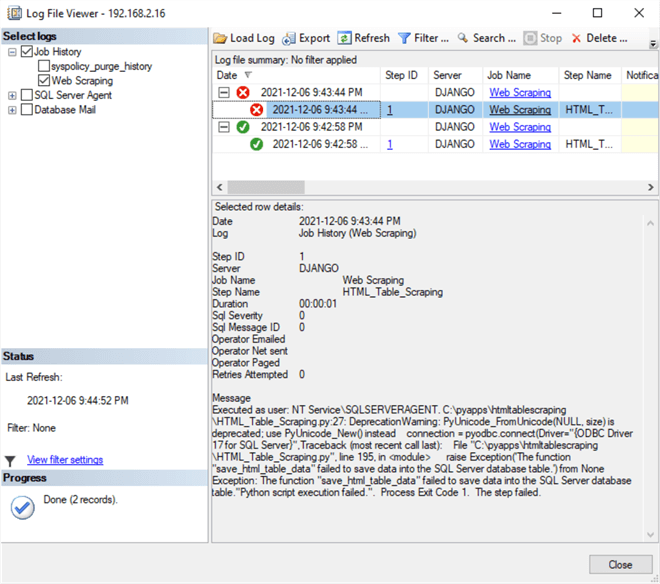Click the Refresh toolbar icon

[344, 38]
